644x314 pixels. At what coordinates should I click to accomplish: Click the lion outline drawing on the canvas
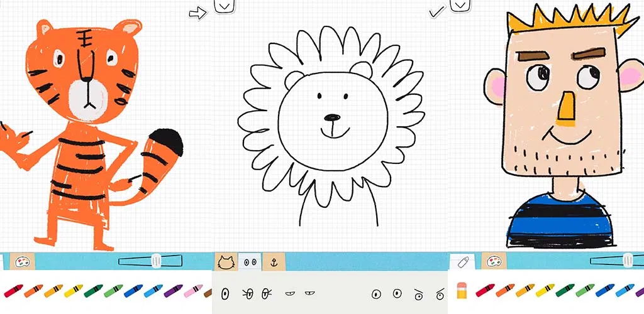click(x=331, y=125)
